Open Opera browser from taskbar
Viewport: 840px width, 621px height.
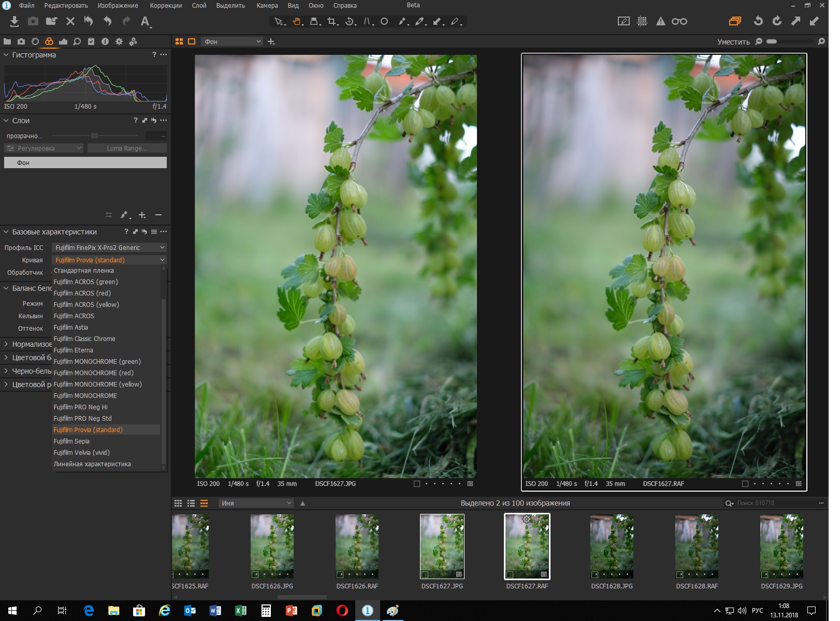click(x=342, y=611)
